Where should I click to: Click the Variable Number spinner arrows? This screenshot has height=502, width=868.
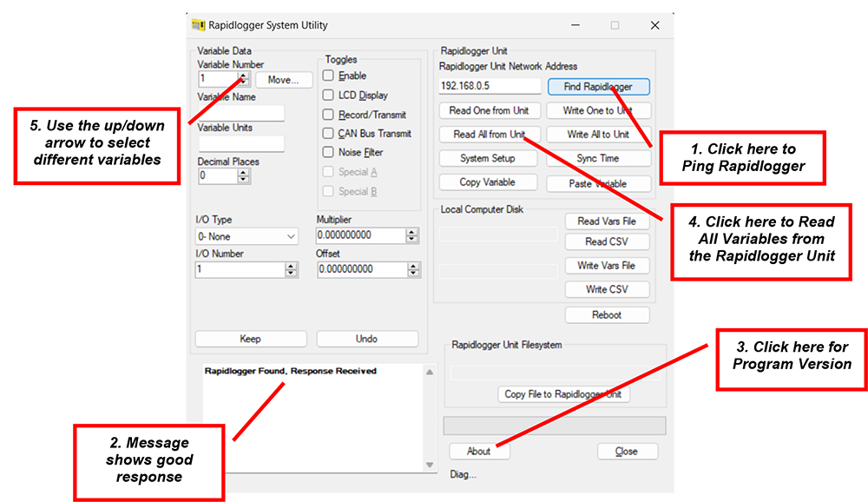(x=244, y=79)
